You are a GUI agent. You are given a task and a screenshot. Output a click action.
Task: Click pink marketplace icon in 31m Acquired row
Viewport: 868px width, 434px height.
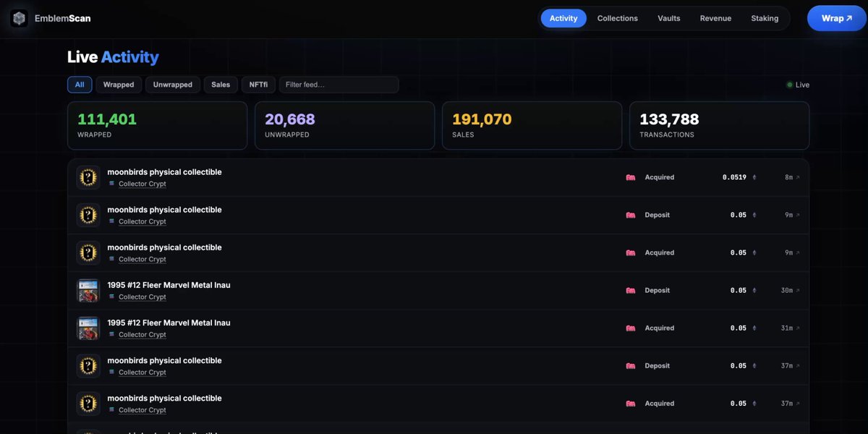pyautogui.click(x=631, y=328)
